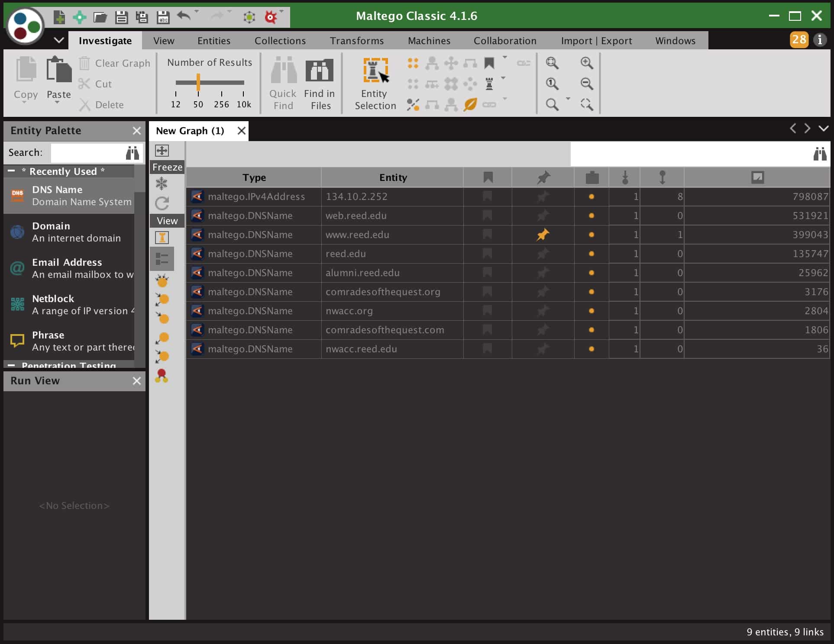Click the Delete button

coord(101,105)
